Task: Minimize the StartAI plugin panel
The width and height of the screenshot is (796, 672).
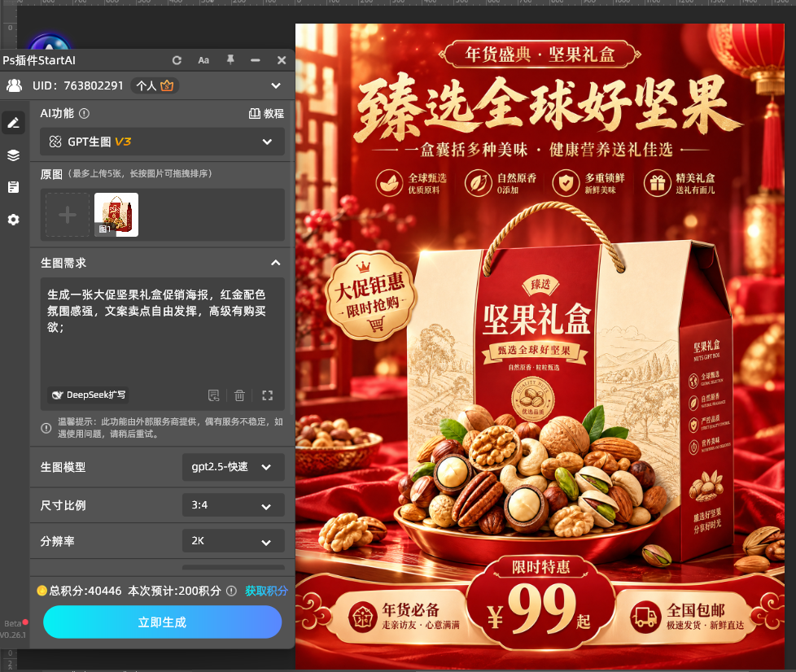Action: point(256,60)
